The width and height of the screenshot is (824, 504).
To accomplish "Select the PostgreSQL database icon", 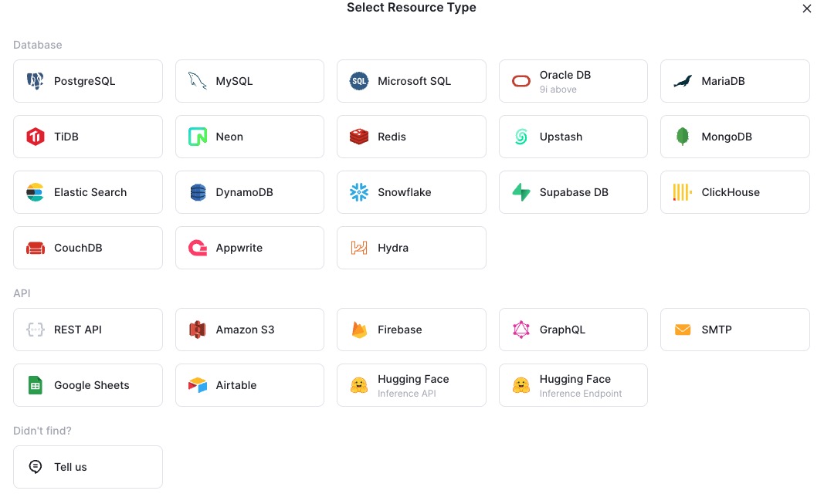I will coord(35,80).
